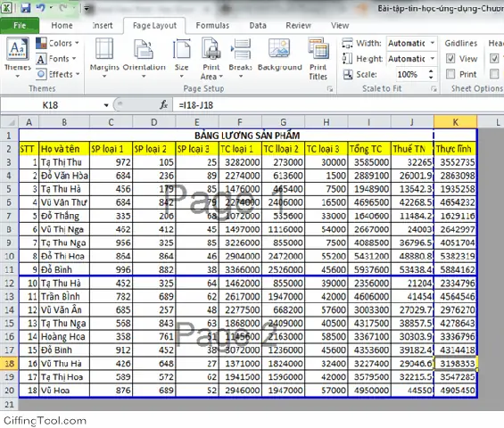Click the title cell BẢNG LƯƠNG SẢN PHẨM
The width and height of the screenshot is (504, 428).
[247, 136]
